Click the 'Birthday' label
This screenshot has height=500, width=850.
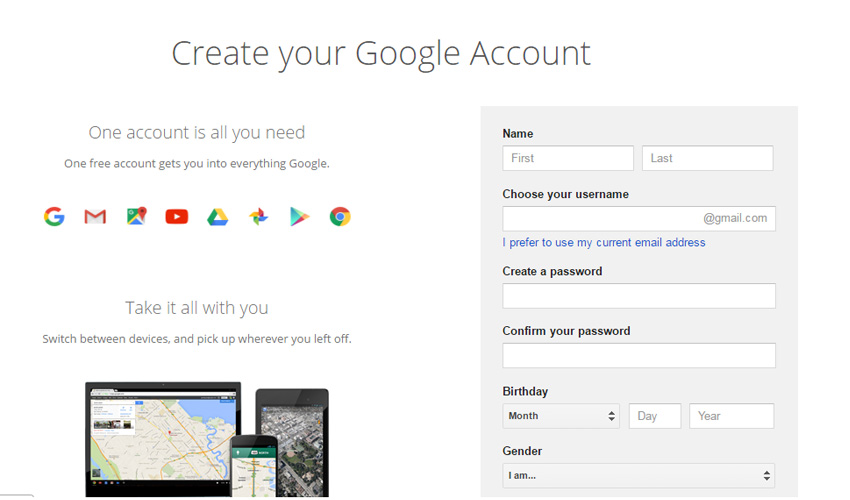(525, 392)
